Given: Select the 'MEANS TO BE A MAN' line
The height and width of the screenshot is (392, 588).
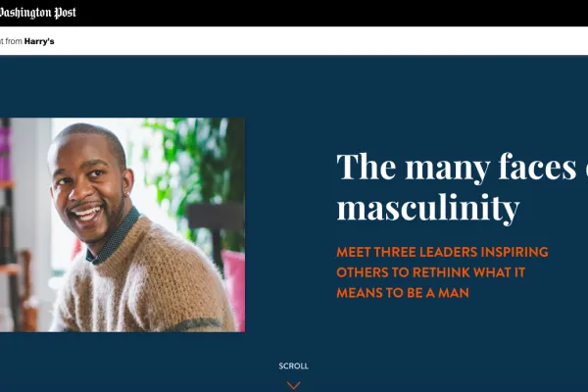Looking at the screenshot, I should [x=403, y=293].
